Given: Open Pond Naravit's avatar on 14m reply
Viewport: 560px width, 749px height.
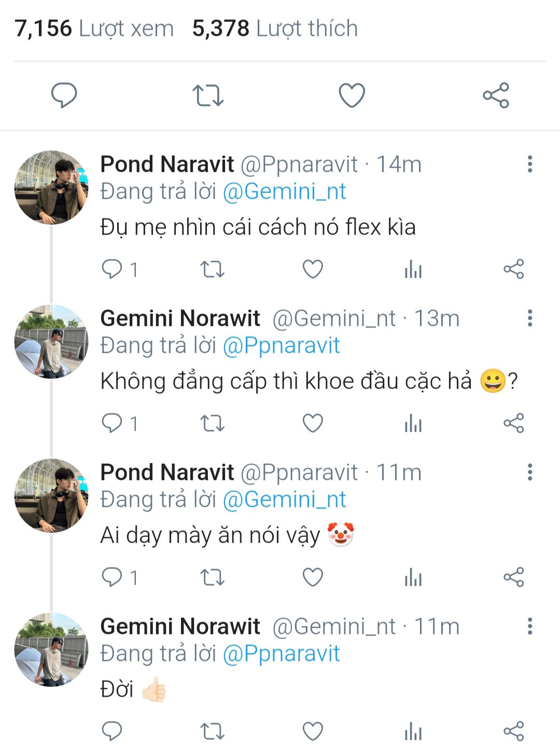Looking at the screenshot, I should [51, 187].
